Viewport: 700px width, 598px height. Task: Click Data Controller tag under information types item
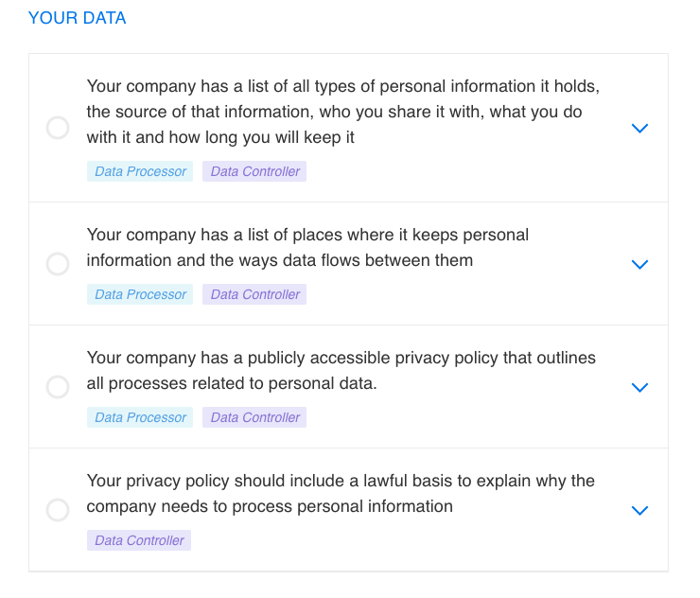click(254, 171)
